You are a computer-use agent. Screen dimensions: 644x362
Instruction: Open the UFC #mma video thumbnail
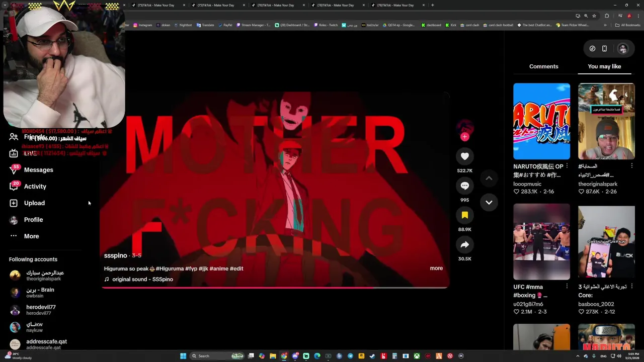click(x=541, y=241)
